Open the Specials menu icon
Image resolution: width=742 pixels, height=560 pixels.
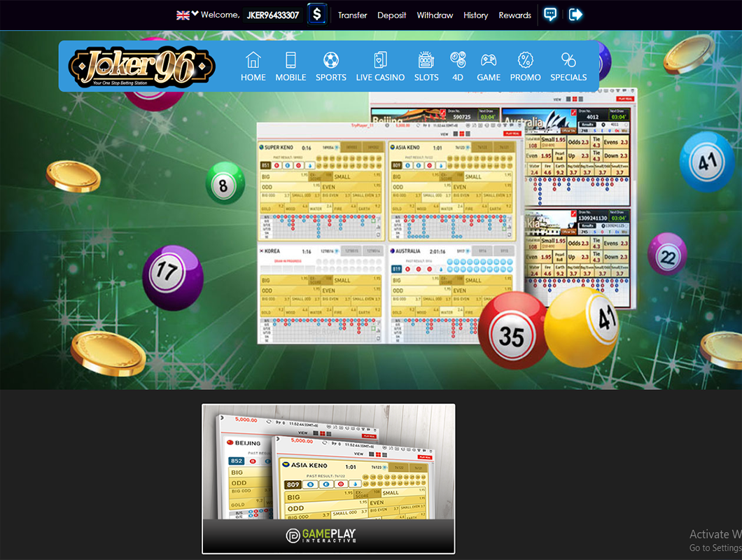click(568, 60)
